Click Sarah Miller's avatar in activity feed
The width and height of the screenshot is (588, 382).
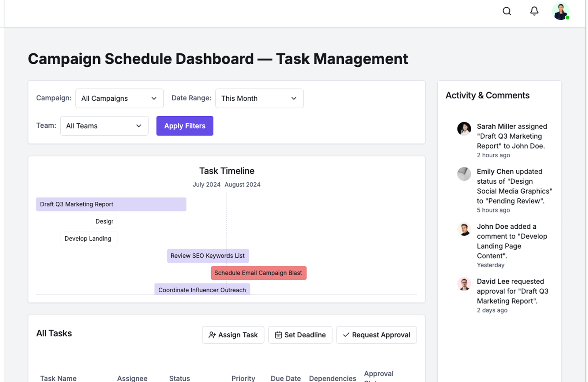(x=464, y=129)
